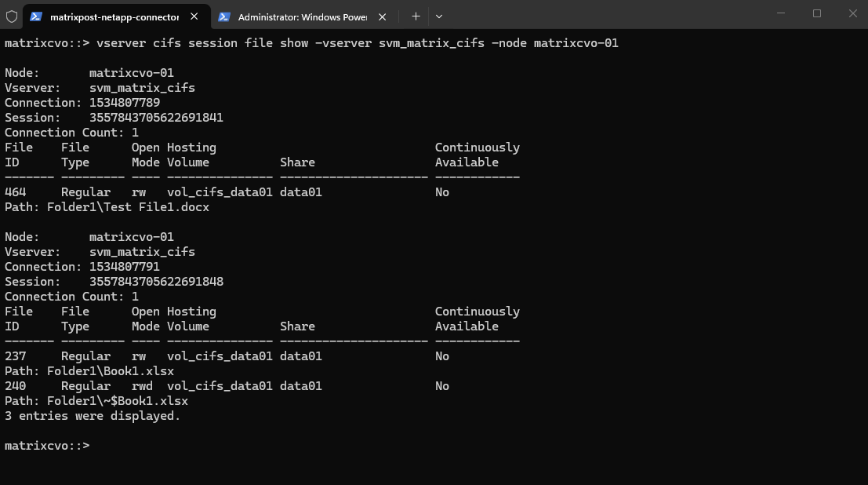Screen dimensions: 868x485
Task: Click the 'rwd' open mode value
Action: [x=142, y=386]
